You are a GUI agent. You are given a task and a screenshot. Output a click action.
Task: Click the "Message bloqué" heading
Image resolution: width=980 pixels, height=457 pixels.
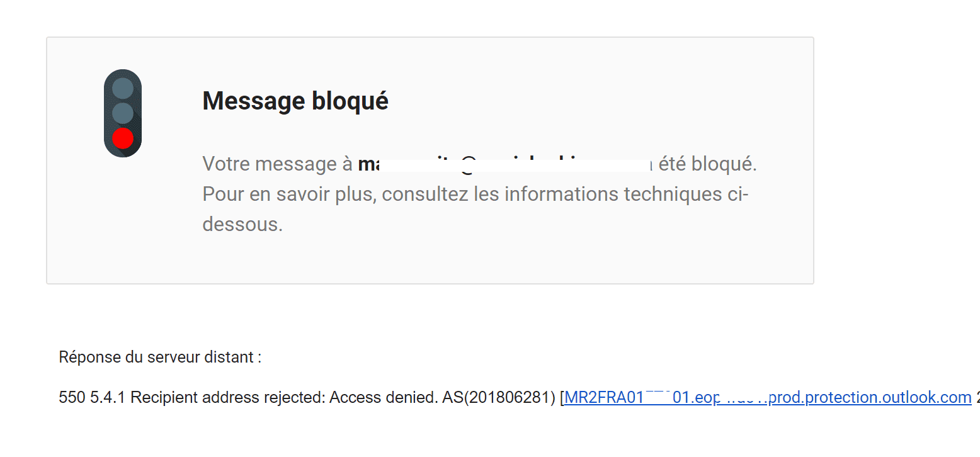pos(295,101)
